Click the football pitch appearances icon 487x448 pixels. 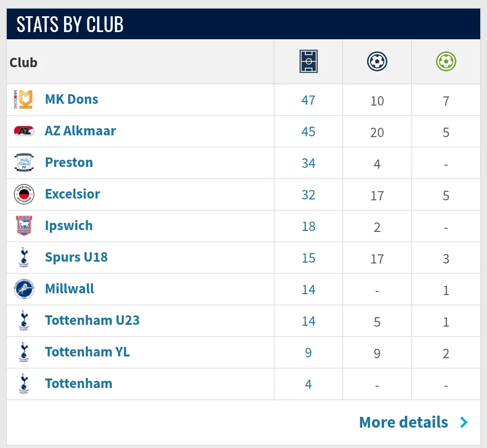[308, 61]
